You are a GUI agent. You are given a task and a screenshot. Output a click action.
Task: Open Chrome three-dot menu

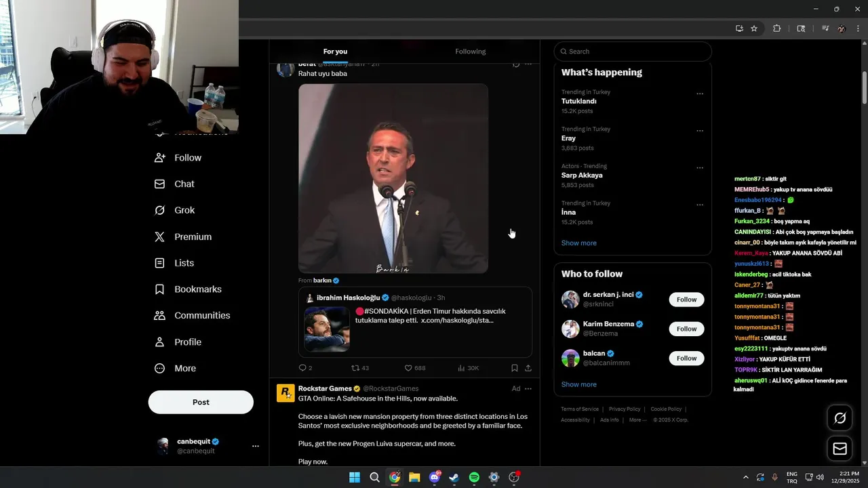tap(858, 28)
